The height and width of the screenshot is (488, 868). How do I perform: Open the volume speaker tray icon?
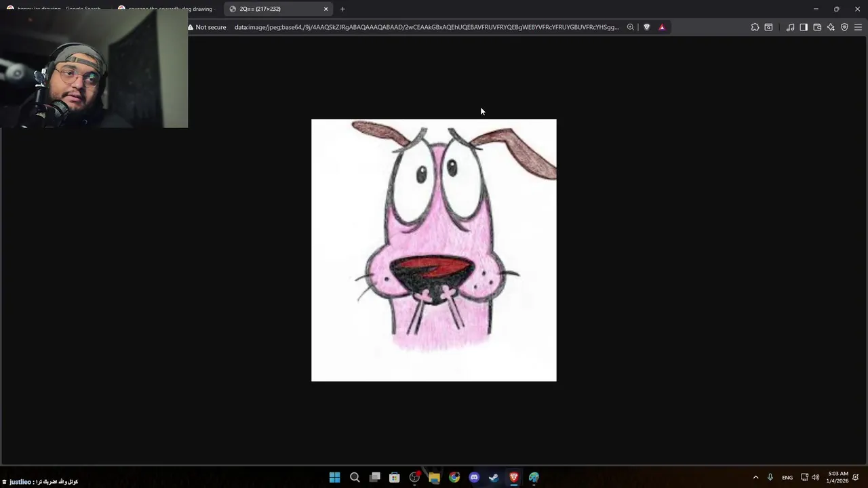click(x=815, y=477)
